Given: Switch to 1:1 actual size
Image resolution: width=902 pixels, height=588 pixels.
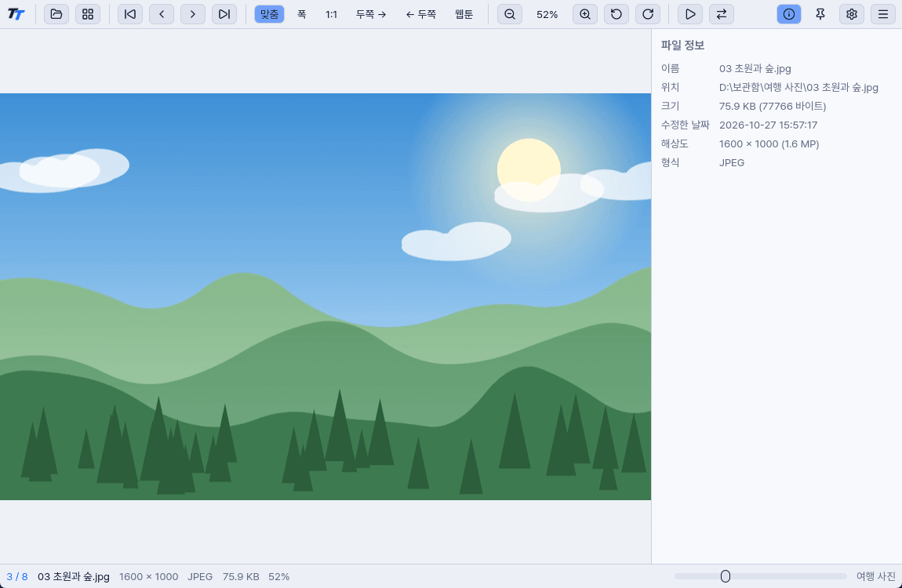Looking at the screenshot, I should tap(331, 14).
